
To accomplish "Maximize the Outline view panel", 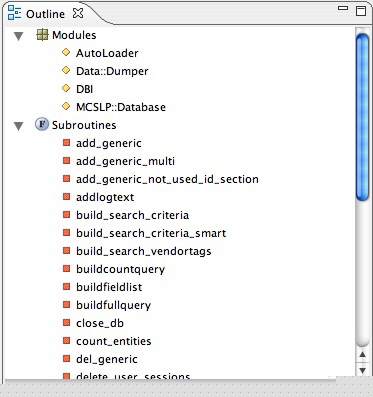I will (361, 11).
